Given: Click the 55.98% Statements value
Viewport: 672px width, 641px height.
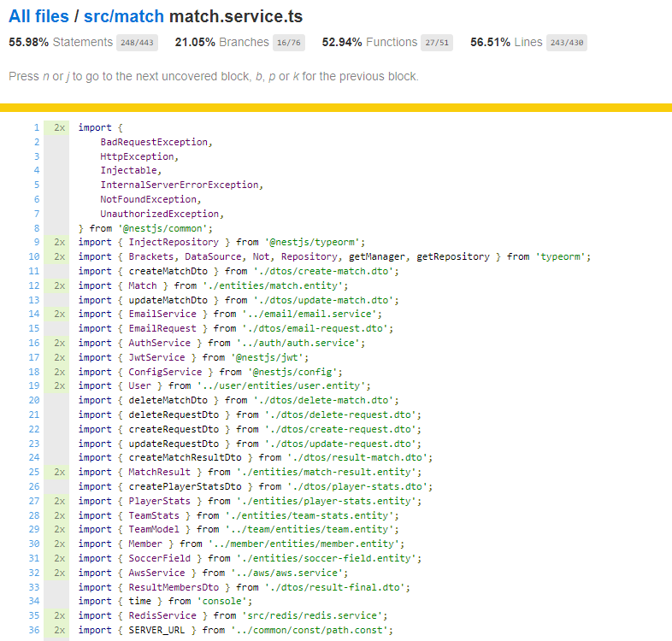Looking at the screenshot, I should pos(28,42).
